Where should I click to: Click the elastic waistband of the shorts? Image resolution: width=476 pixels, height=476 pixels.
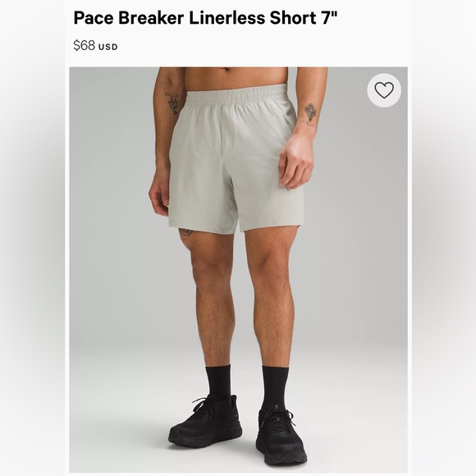point(237,94)
